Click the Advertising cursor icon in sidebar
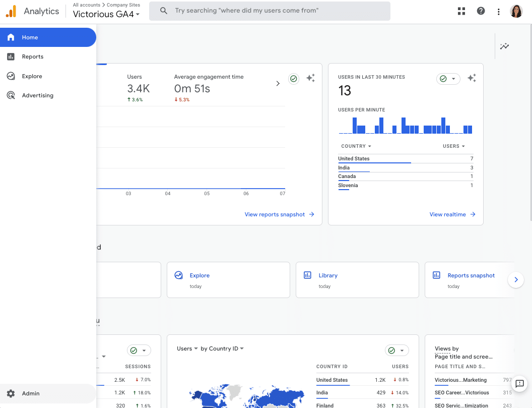532x408 pixels. coord(11,95)
